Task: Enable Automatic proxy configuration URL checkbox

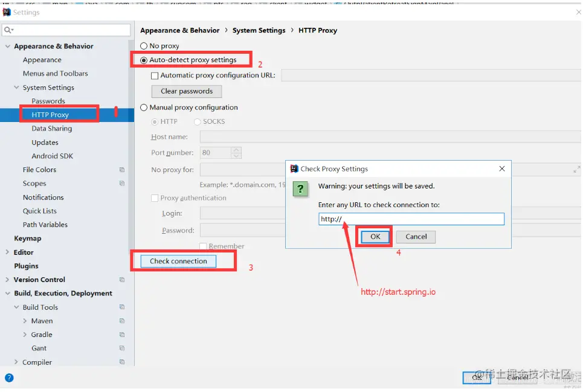Action: (x=155, y=76)
